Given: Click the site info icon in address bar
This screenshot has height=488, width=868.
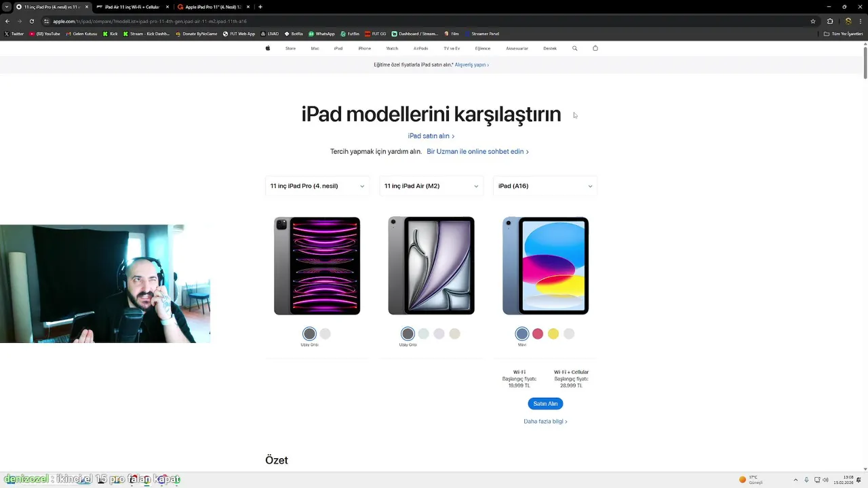Looking at the screenshot, I should point(46,21).
